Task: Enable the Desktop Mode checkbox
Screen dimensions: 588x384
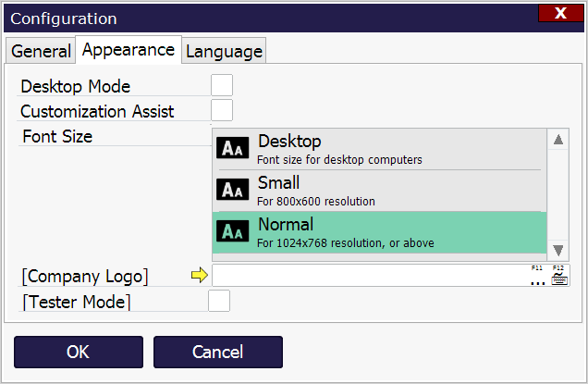Action: 222,86
